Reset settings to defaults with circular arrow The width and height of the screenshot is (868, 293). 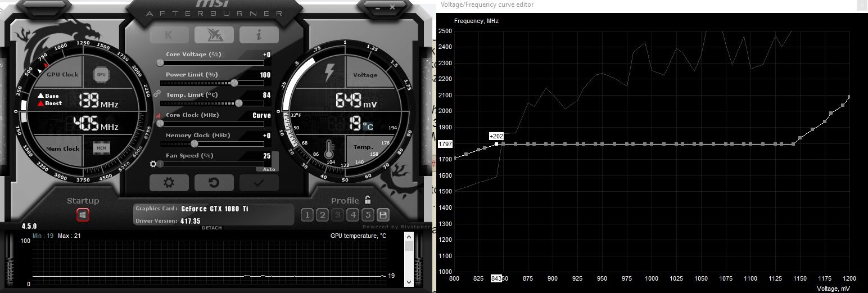214,183
